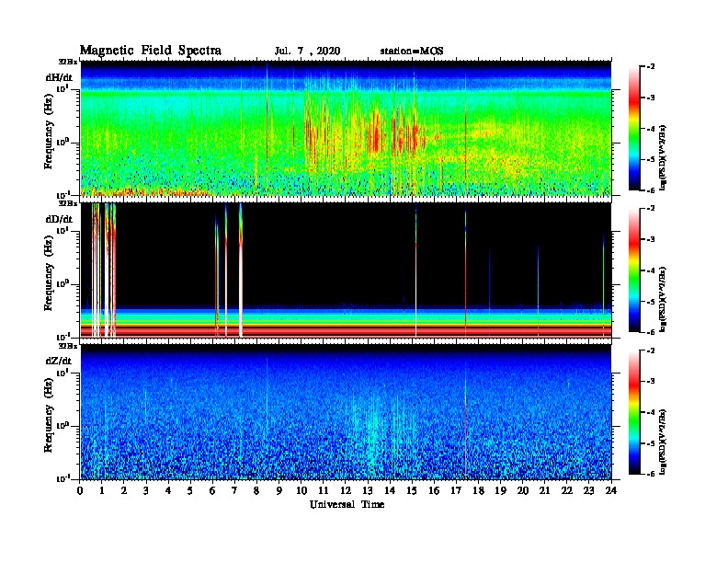728x563 pixels.
Task: Click the "dH/dt" panel label
Action: [59, 77]
